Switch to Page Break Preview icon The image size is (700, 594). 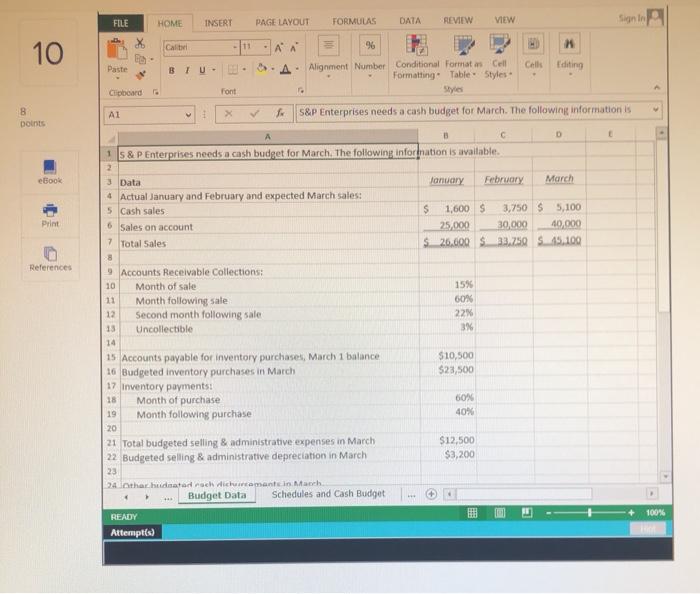coord(527,512)
